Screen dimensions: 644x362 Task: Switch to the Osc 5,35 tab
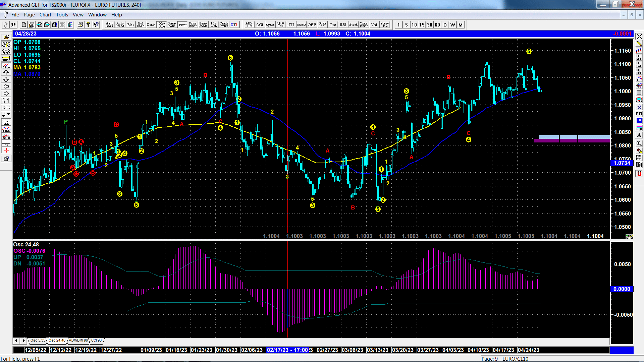pos(38,340)
